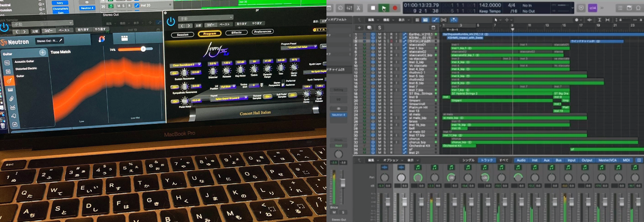Toggle the purple 1234 count-in button
This screenshot has width=644, height=222.
(x=593, y=8)
